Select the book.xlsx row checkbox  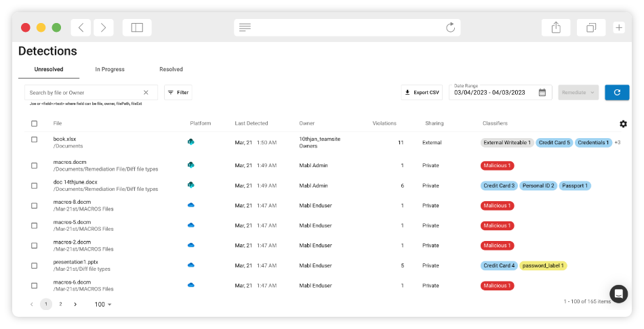35,139
